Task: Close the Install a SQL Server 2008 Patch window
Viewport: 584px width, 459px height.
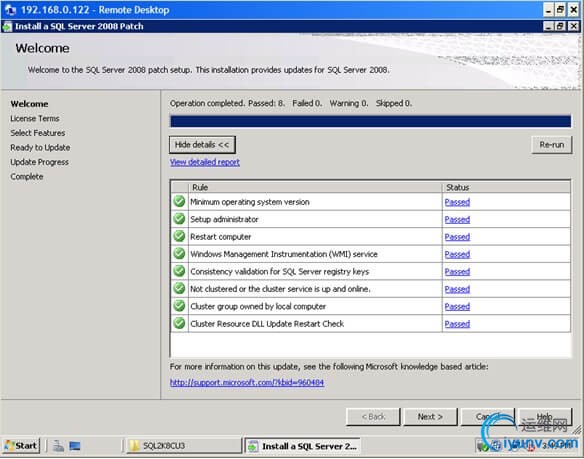Action: point(574,26)
